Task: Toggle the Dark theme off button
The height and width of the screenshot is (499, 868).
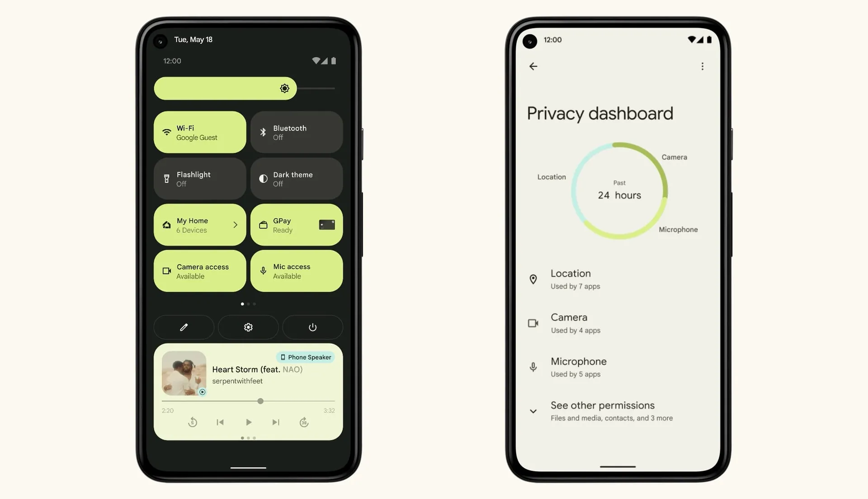Action: click(296, 178)
